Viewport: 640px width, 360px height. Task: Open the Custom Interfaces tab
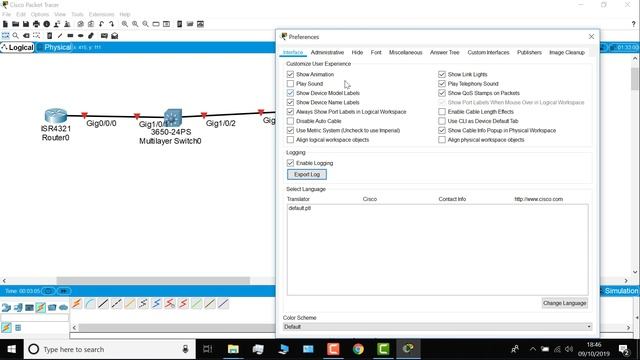tap(488, 52)
